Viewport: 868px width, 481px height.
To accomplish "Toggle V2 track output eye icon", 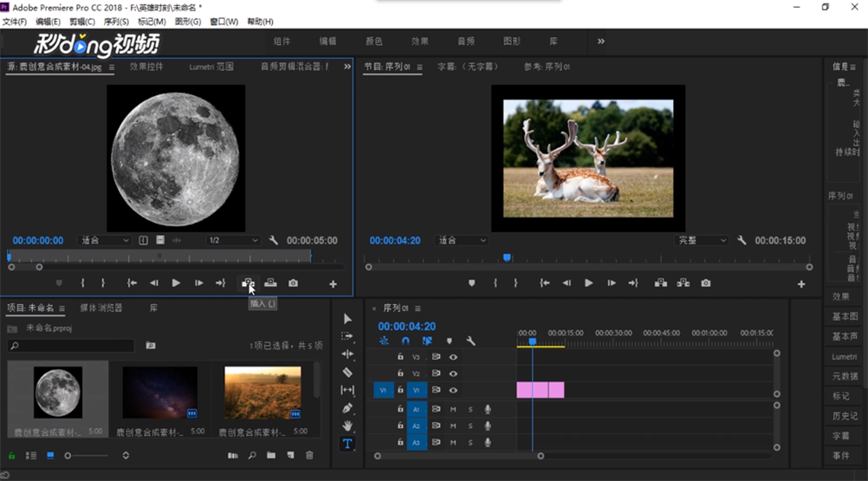I will (x=453, y=374).
